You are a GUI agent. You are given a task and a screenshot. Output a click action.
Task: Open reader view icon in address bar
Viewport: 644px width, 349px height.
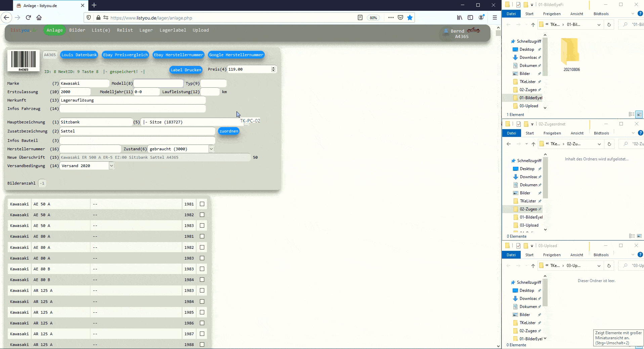pyautogui.click(x=360, y=17)
